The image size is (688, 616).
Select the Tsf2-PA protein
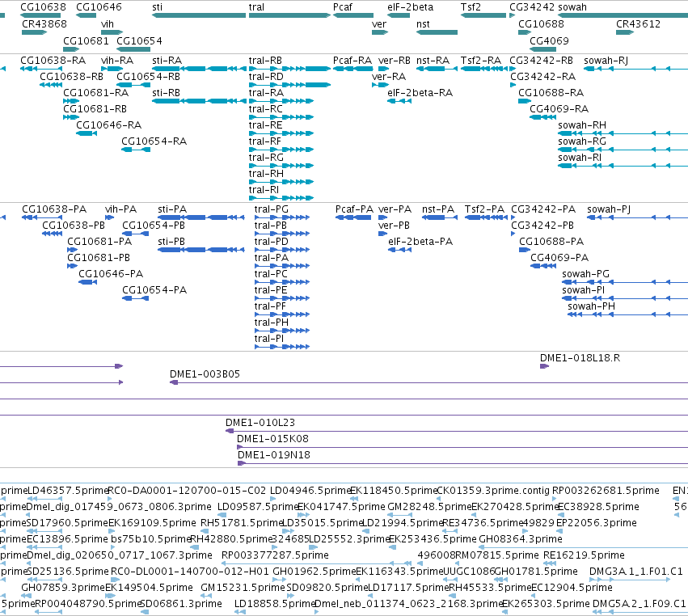486,217
